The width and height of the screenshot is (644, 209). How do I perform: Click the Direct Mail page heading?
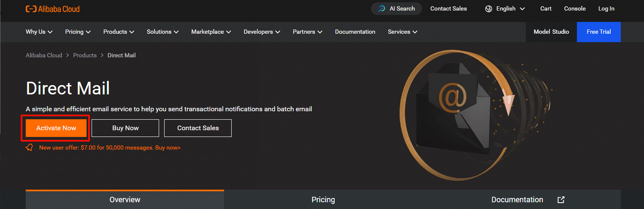[68, 88]
